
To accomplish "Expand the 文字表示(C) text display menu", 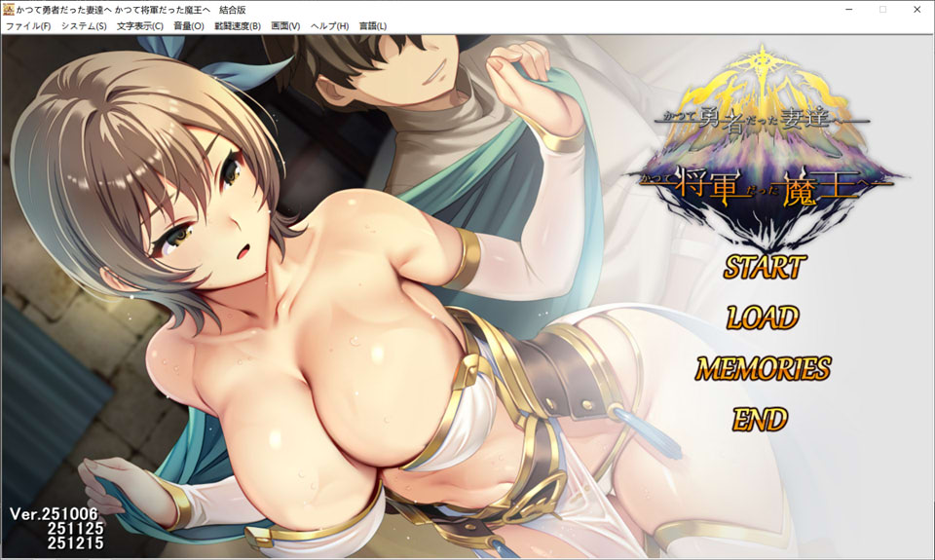I will [x=140, y=26].
